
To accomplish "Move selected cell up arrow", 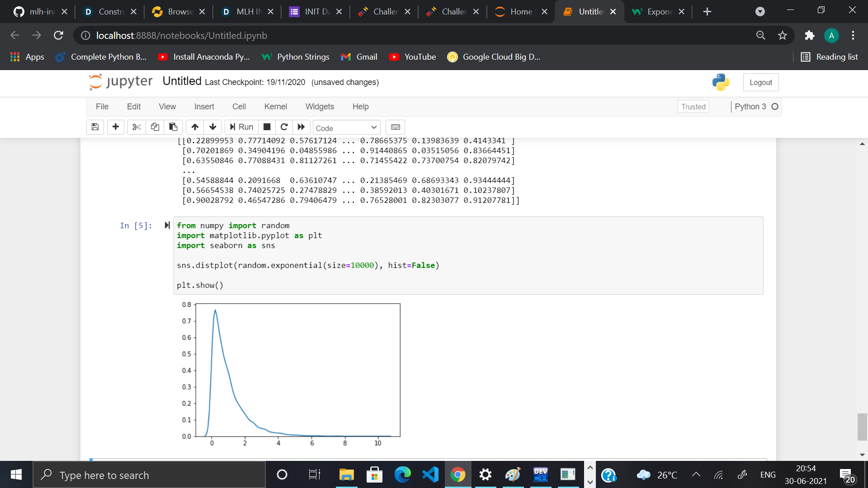I will (x=195, y=127).
